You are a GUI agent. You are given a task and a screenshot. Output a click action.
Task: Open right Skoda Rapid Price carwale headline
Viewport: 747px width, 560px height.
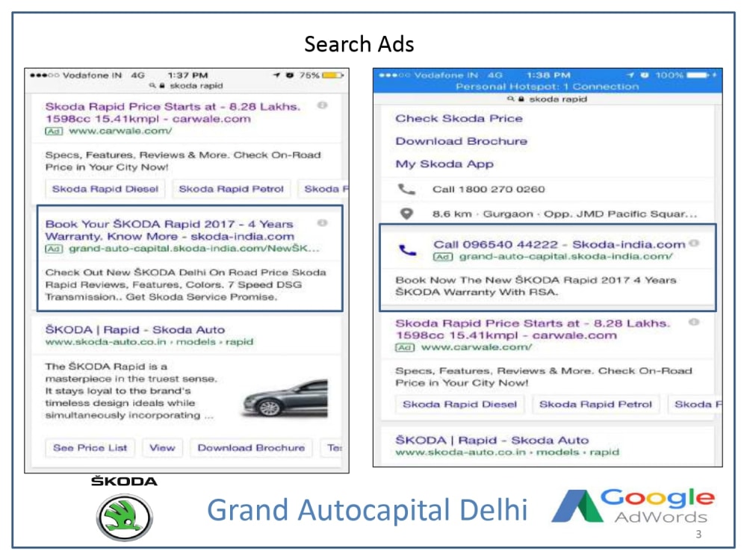[533, 329]
